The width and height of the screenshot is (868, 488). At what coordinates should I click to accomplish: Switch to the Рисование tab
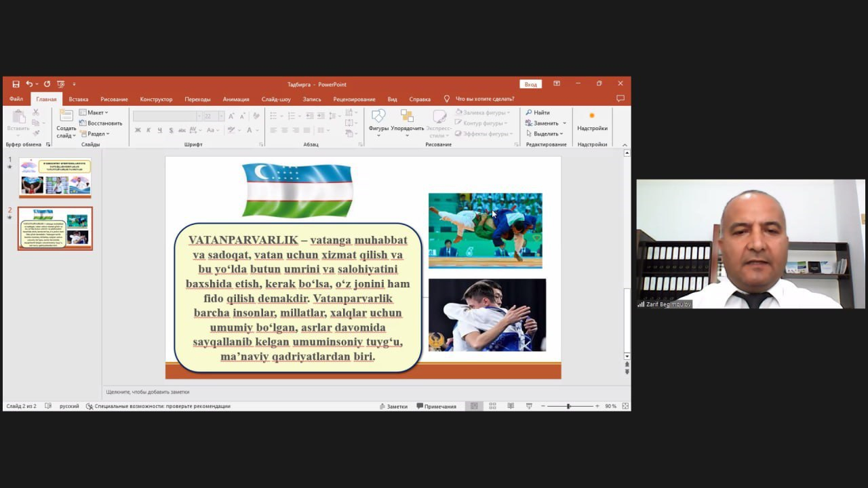(114, 99)
